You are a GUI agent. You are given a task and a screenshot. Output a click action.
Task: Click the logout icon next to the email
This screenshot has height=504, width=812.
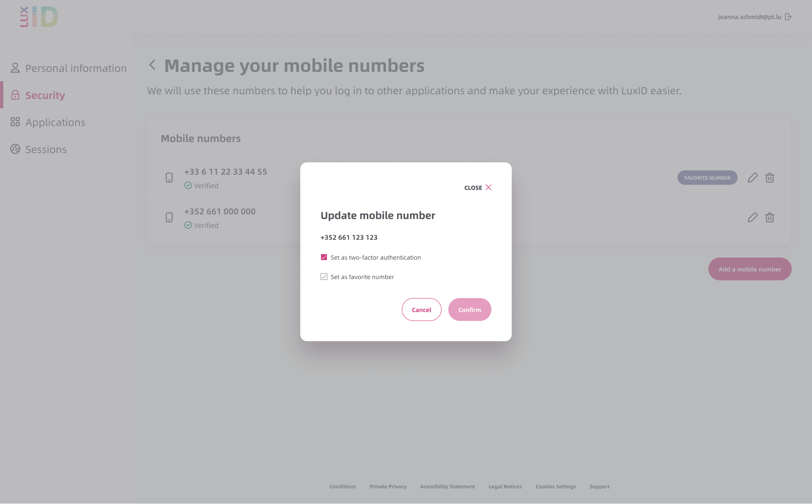(788, 17)
